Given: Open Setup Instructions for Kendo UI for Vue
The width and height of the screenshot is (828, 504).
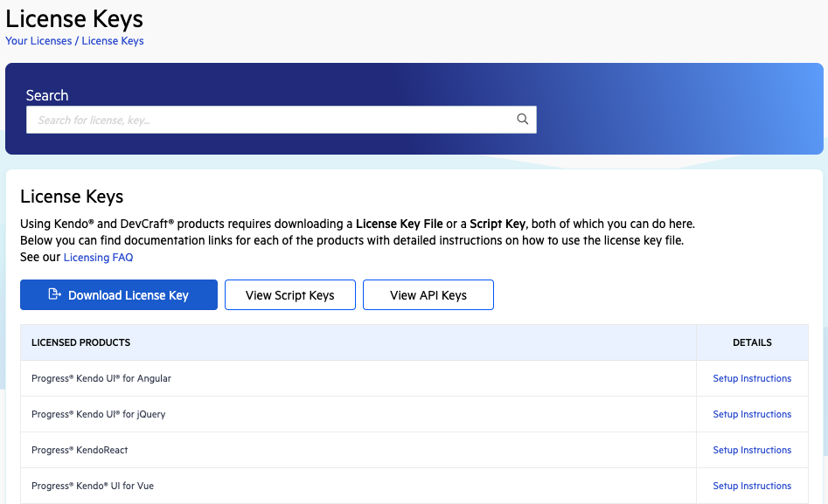Looking at the screenshot, I should pyautogui.click(x=752, y=485).
